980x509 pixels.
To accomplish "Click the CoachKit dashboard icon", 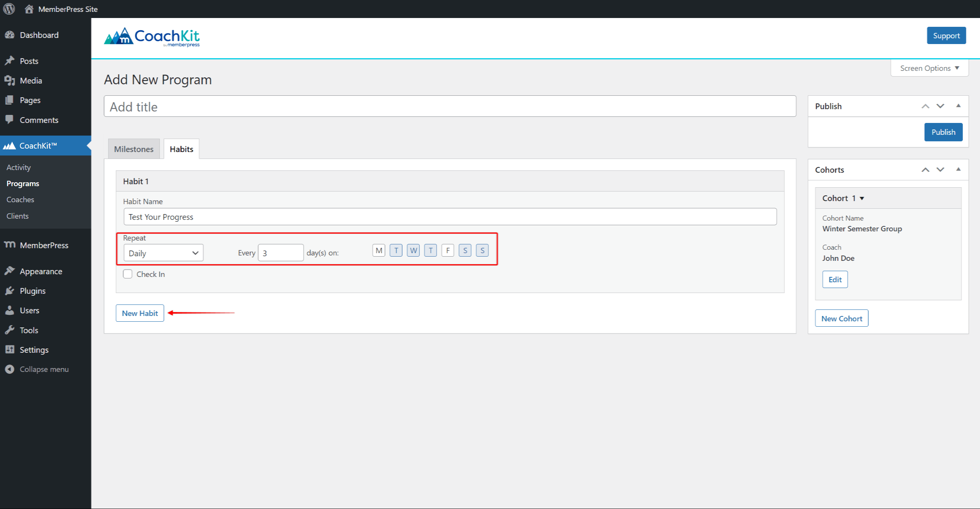I will pyautogui.click(x=10, y=146).
